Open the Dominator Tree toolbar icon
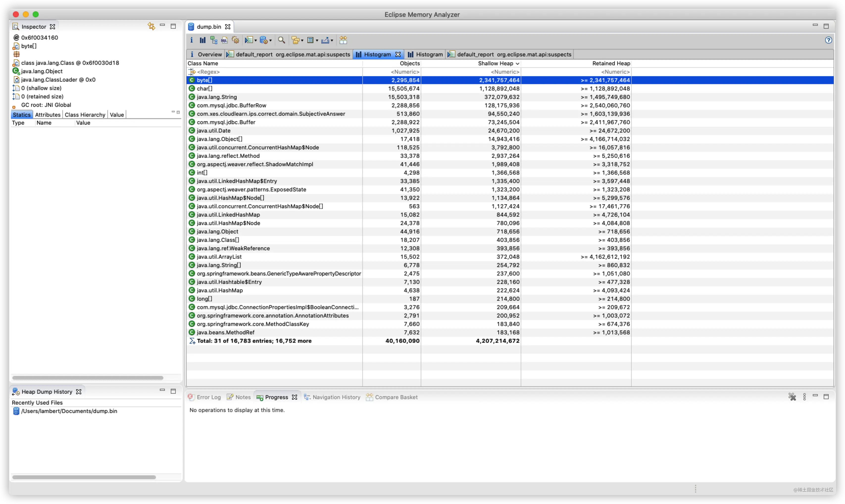Viewport: 845px width, 504px height. (213, 40)
